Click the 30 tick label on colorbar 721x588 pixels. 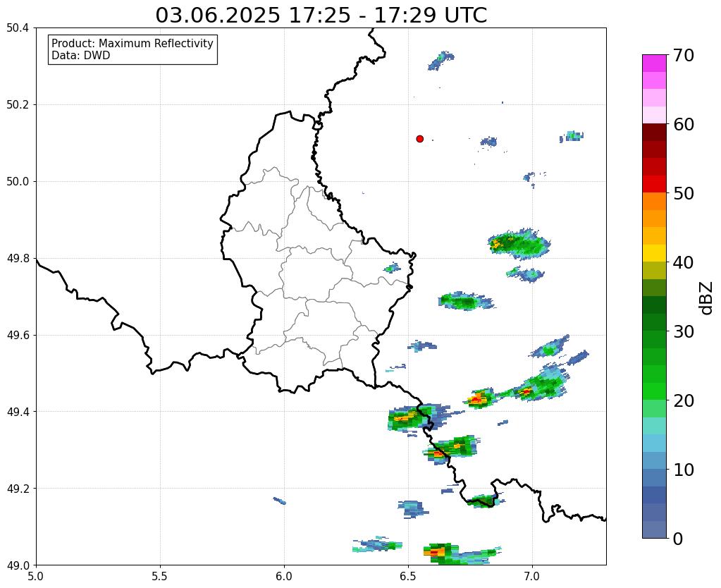(x=684, y=331)
